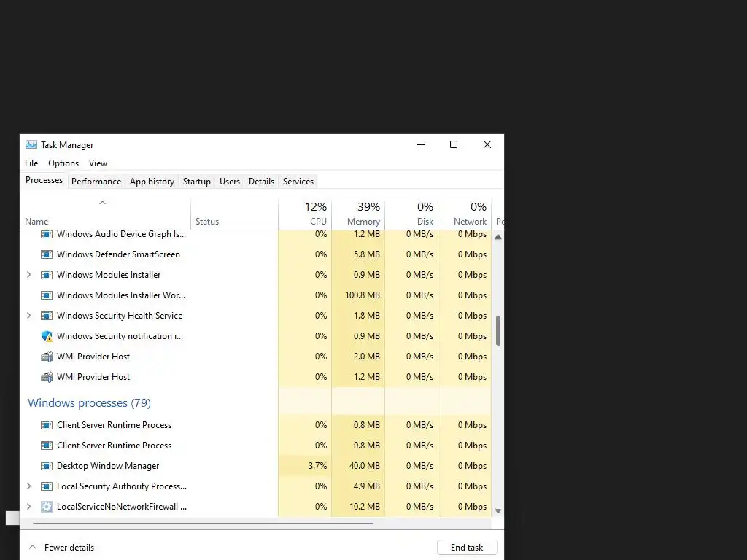Go to the Services tab
The width and height of the screenshot is (747, 560).
(298, 182)
